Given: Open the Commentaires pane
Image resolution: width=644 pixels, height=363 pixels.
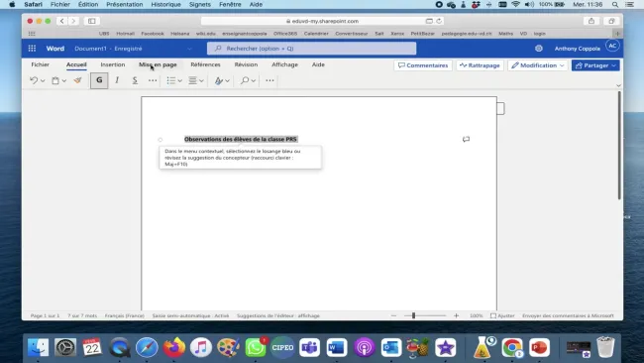Looking at the screenshot, I should [423, 65].
